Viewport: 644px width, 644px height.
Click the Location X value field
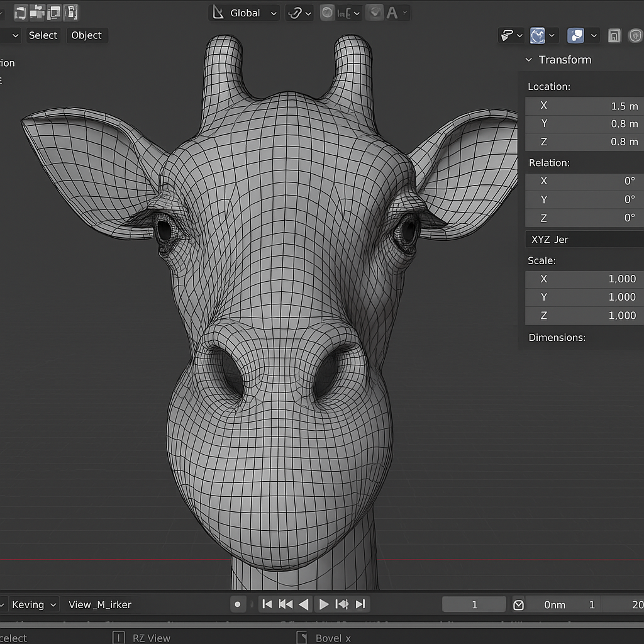click(584, 106)
